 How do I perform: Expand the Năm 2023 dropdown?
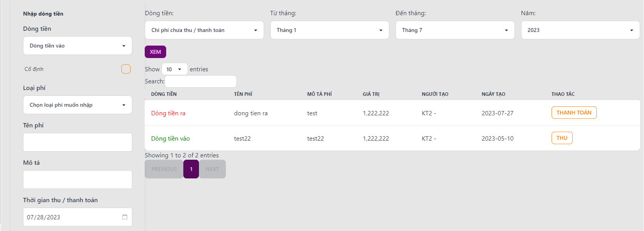580,30
